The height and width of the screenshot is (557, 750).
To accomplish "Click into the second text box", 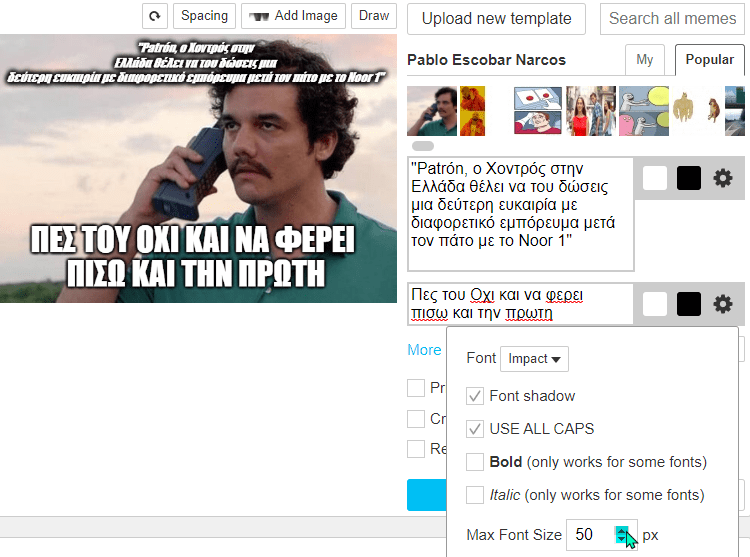I will pyautogui.click(x=521, y=304).
